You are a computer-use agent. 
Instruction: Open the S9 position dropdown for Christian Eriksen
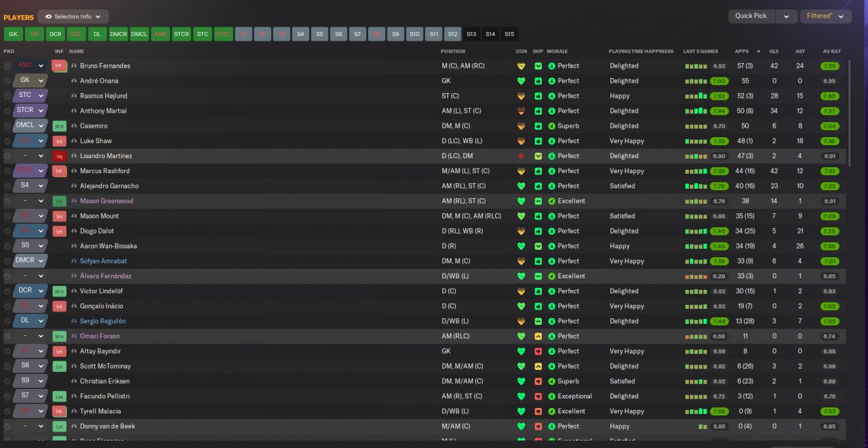pos(30,381)
